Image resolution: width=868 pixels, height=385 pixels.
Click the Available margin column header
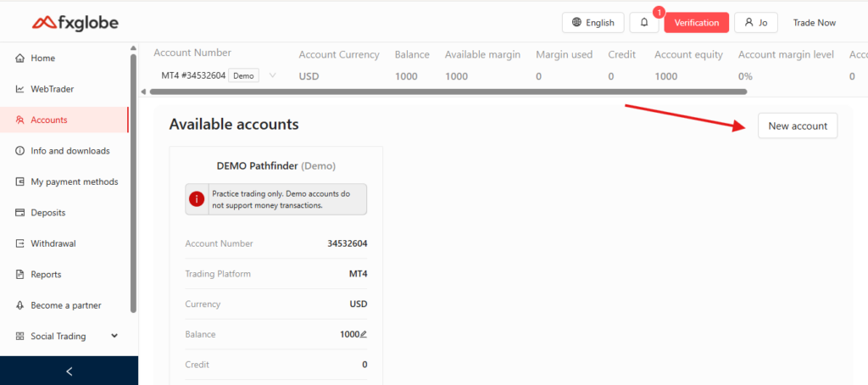click(482, 55)
